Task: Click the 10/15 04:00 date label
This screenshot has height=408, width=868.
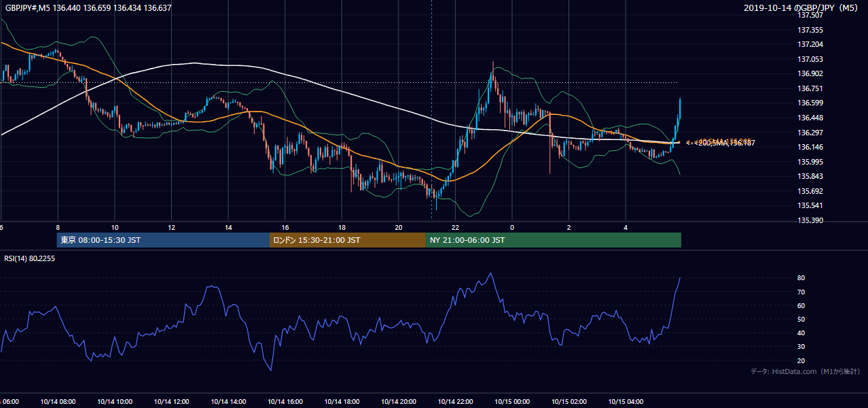Action: pos(626,402)
